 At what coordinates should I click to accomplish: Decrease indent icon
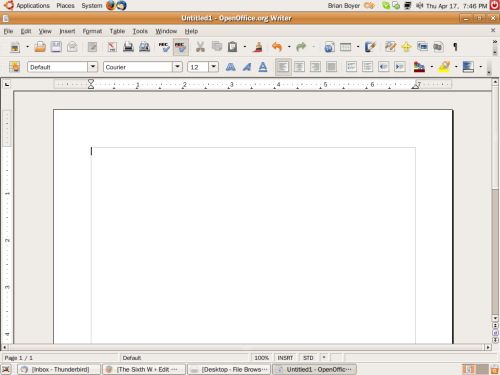384,67
